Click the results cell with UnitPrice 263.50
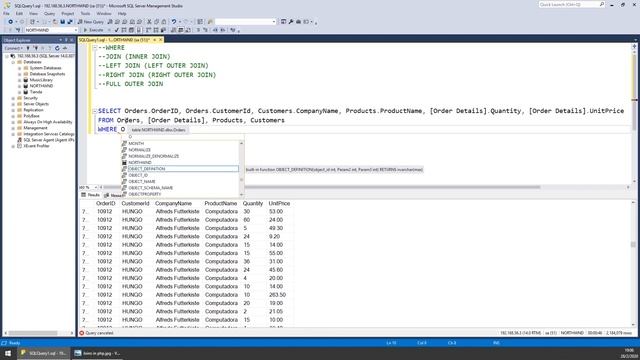This screenshot has width=640, height=360. [x=277, y=295]
